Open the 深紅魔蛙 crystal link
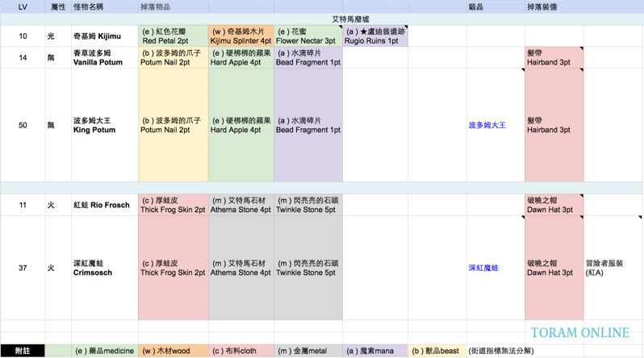644x358 pixels. (483, 268)
